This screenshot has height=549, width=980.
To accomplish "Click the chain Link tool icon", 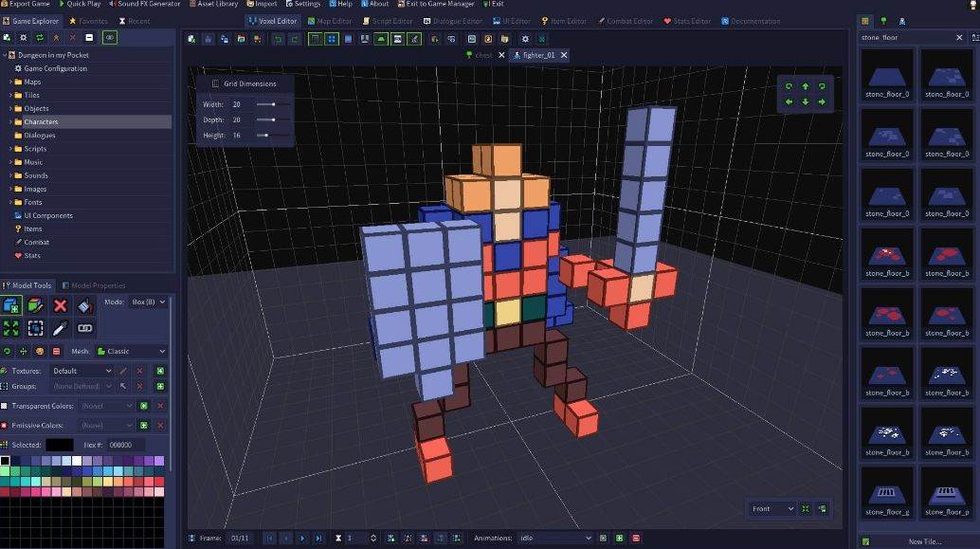I will [x=85, y=328].
